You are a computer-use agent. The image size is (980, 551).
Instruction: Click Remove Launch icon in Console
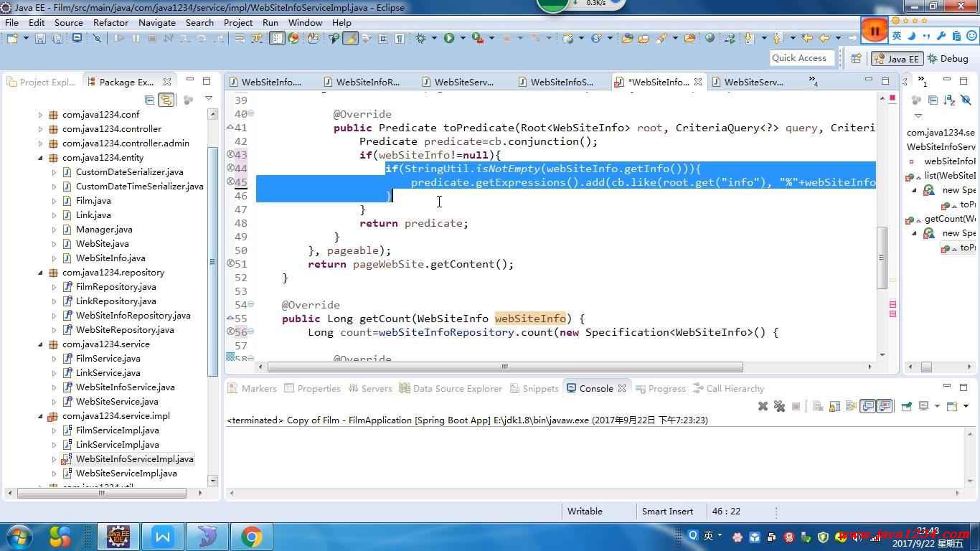pyautogui.click(x=763, y=406)
